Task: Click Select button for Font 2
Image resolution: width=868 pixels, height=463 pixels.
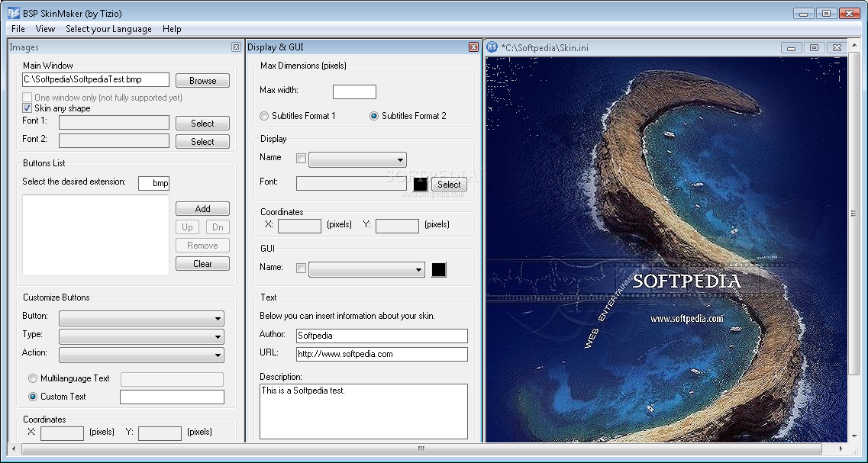Action: point(202,142)
